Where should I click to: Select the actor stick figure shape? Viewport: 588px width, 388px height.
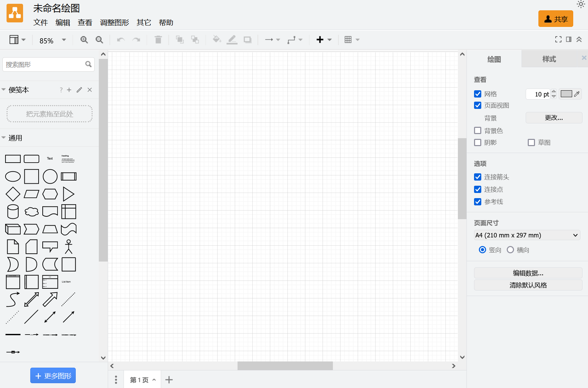point(69,247)
